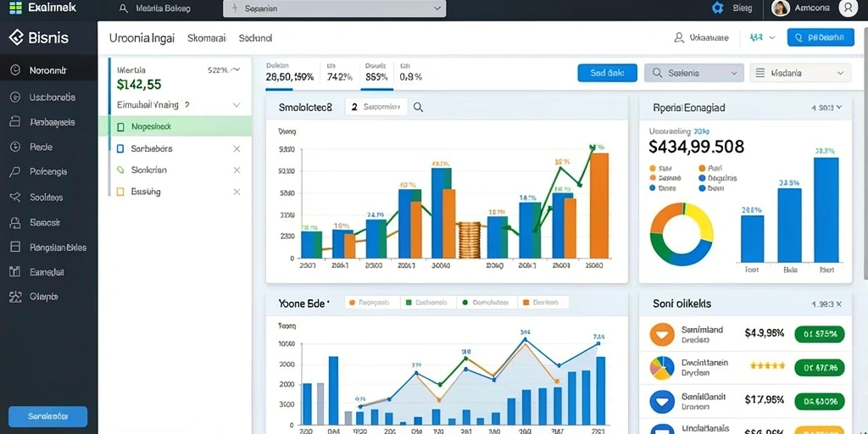
Task: Expand the Eimuthail Ynaing chevron
Action: (236, 104)
